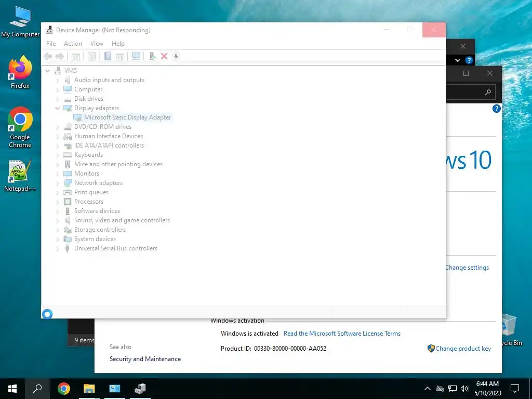Click the blue help icon in dark ribbon window

[469, 60]
